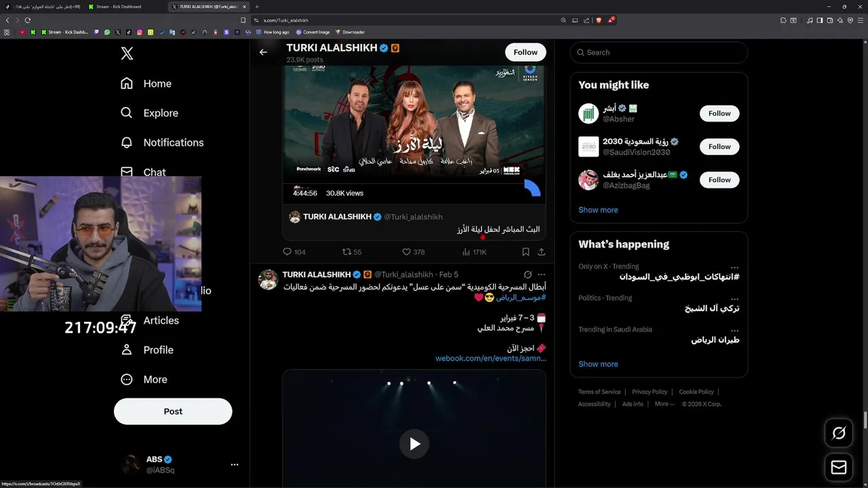Open Profile from the sidebar
The height and width of the screenshot is (488, 868).
(x=146, y=350)
